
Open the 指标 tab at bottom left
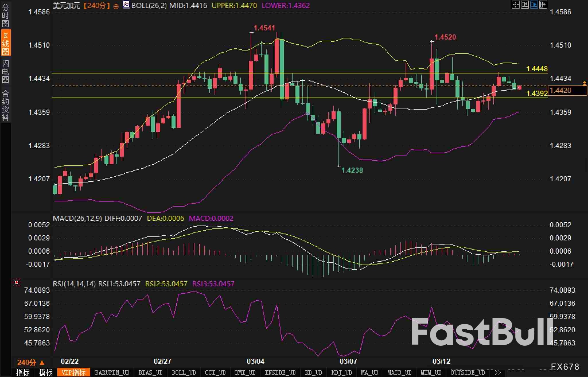point(23,372)
